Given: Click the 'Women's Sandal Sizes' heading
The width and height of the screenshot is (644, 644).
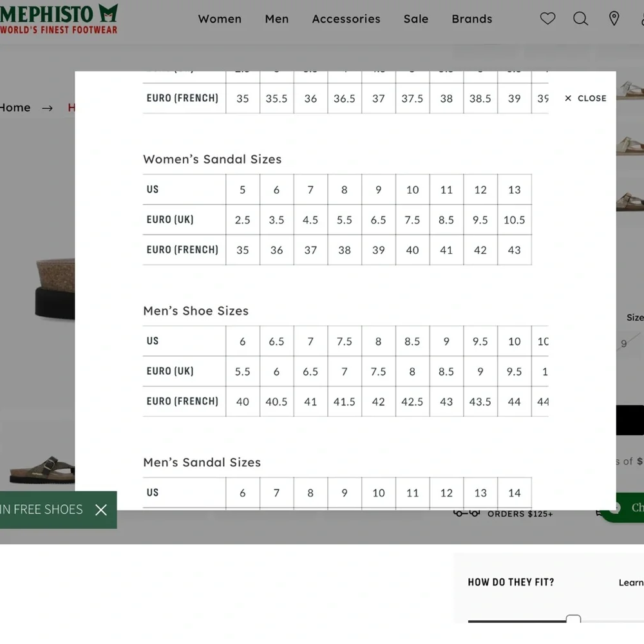Looking at the screenshot, I should click(213, 159).
